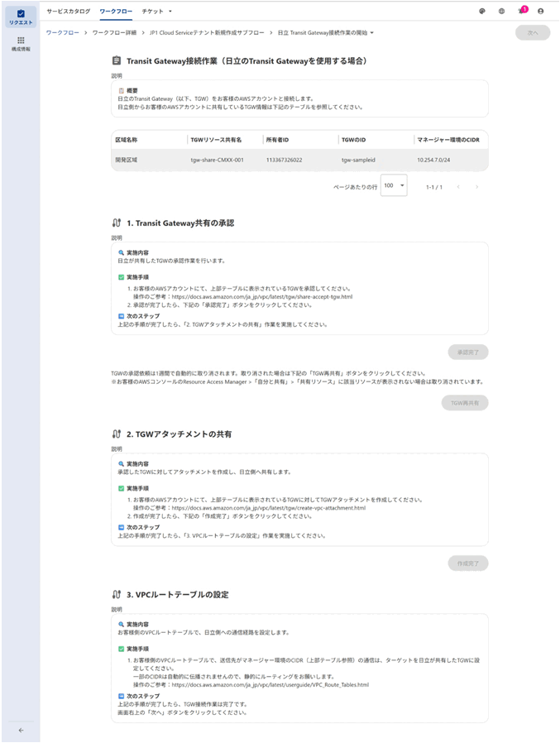560x743 pixels.
Task: Click the blue arrow icon next to 次のステップ in section 2
Action: tap(122, 527)
